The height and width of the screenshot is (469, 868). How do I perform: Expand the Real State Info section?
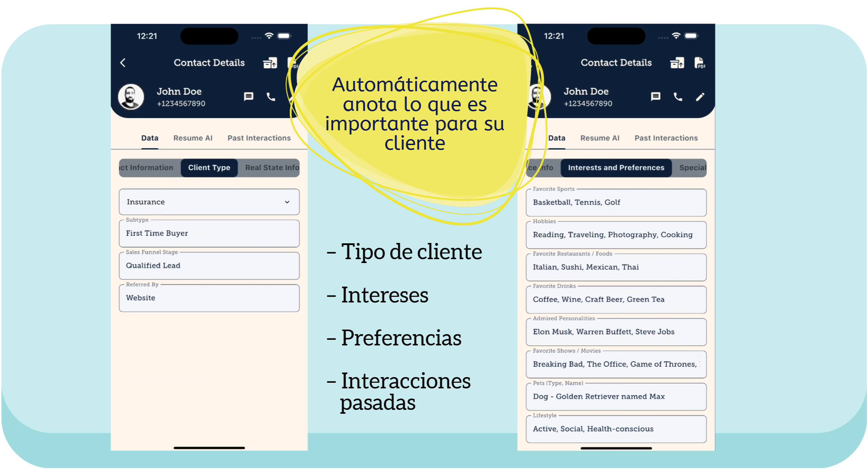271,168
